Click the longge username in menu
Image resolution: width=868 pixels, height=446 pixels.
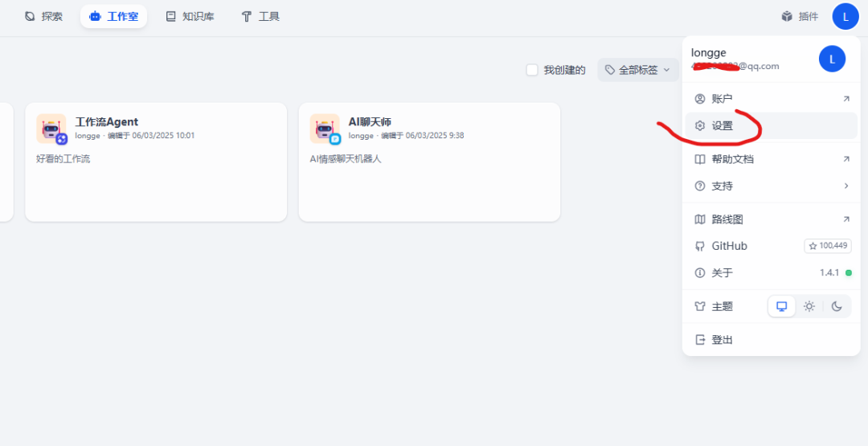tap(708, 53)
